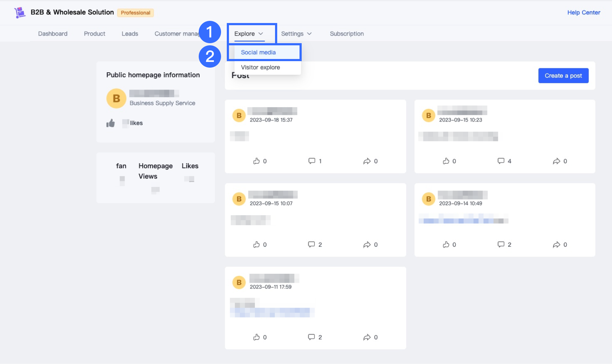Share the post dated 2023-09-11 17:59
612x364 pixels.
[x=367, y=337]
